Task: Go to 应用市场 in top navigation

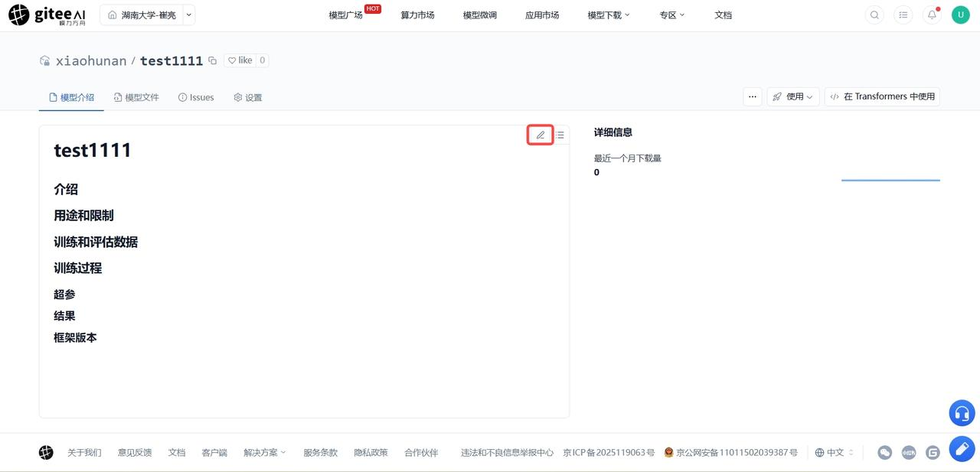Action: (x=542, y=15)
